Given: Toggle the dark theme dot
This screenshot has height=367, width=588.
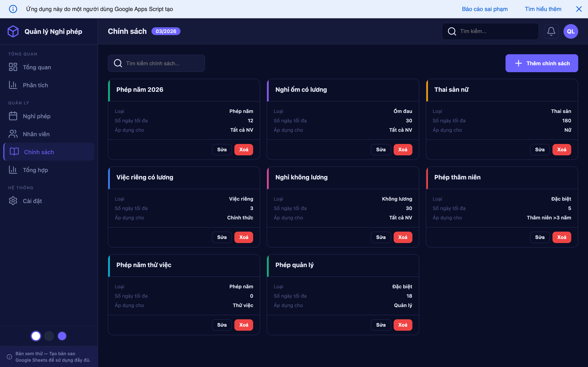Looking at the screenshot, I should (x=49, y=336).
